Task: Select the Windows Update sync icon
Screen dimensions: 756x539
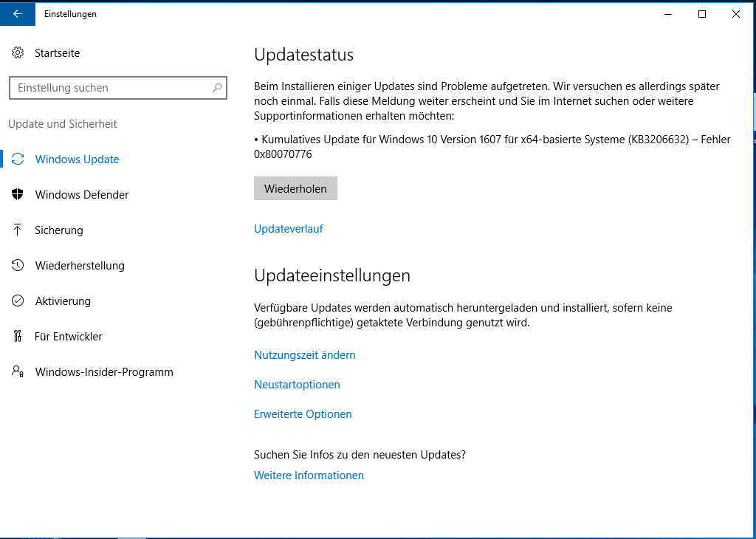Action: pyautogui.click(x=18, y=159)
